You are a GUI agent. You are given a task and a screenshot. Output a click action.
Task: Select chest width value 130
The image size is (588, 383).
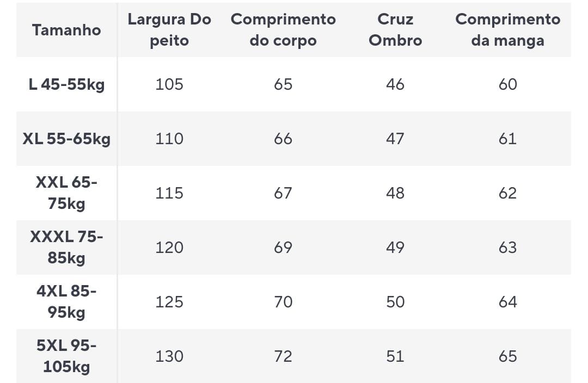tap(169, 356)
